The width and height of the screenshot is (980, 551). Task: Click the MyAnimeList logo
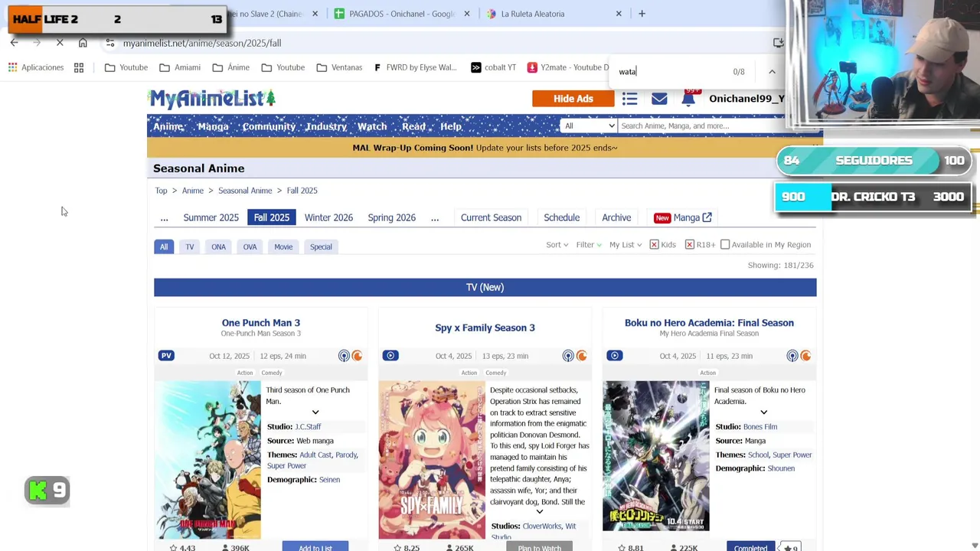click(x=212, y=98)
